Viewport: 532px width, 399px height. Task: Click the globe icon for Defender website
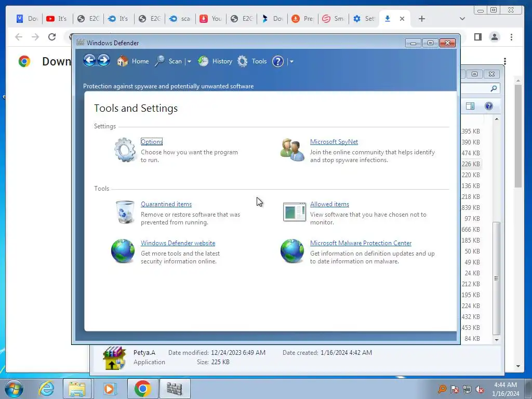click(123, 251)
